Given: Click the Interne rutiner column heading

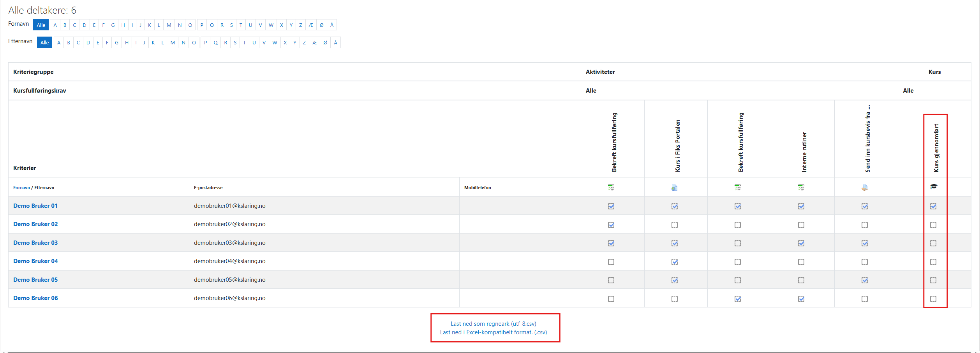Looking at the screenshot, I should coord(804,152).
